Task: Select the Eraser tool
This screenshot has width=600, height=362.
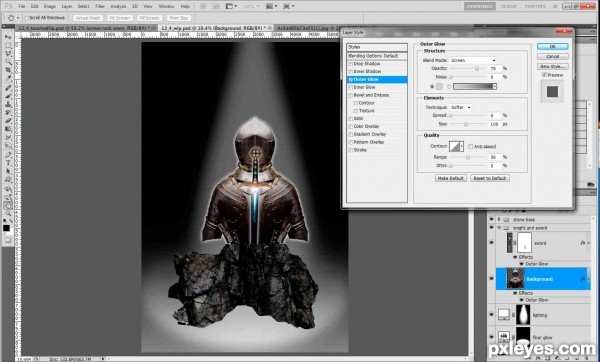Action: [8, 121]
